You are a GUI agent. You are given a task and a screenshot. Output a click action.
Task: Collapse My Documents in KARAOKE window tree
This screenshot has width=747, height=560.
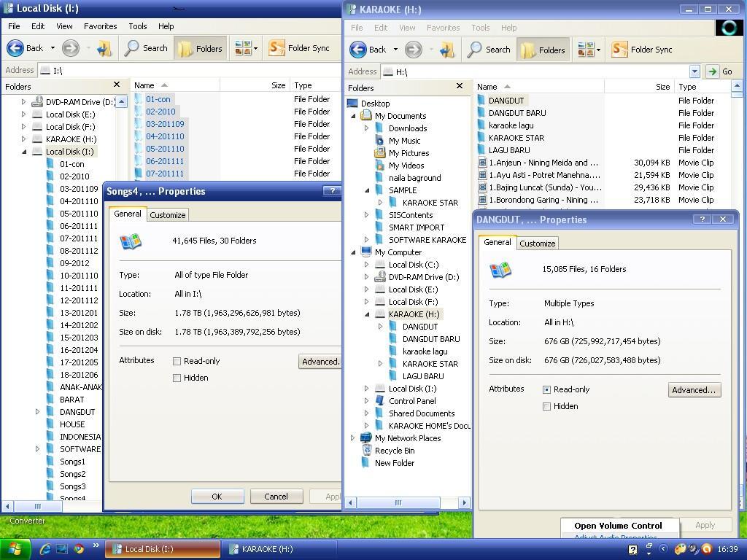(x=353, y=116)
